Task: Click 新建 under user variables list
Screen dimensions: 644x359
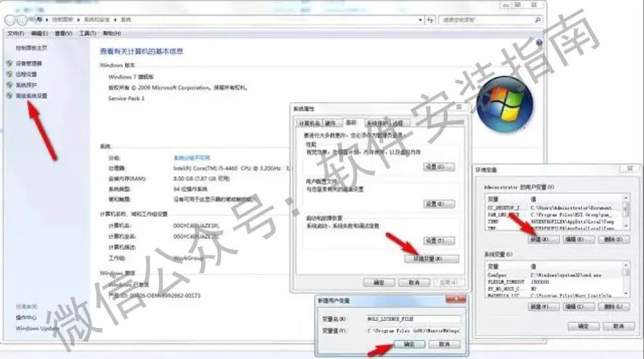Action: coord(544,239)
